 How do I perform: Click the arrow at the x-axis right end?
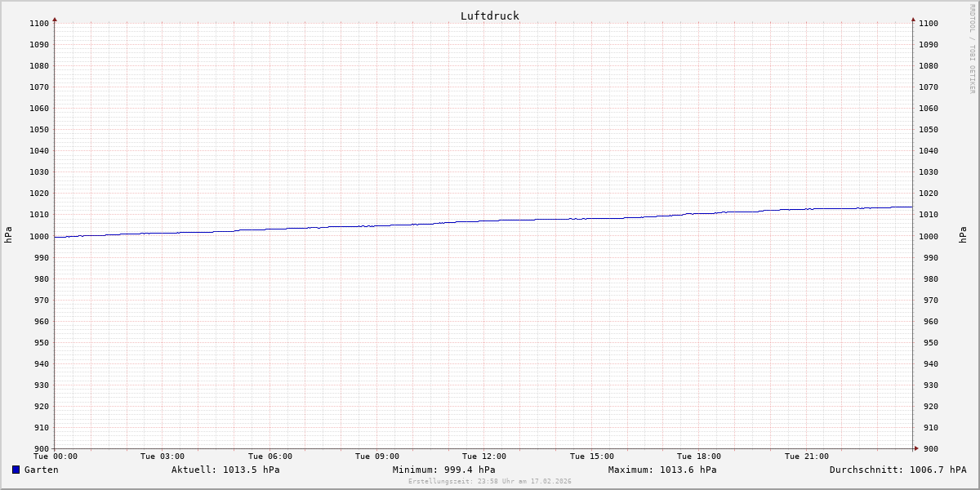[916, 448]
